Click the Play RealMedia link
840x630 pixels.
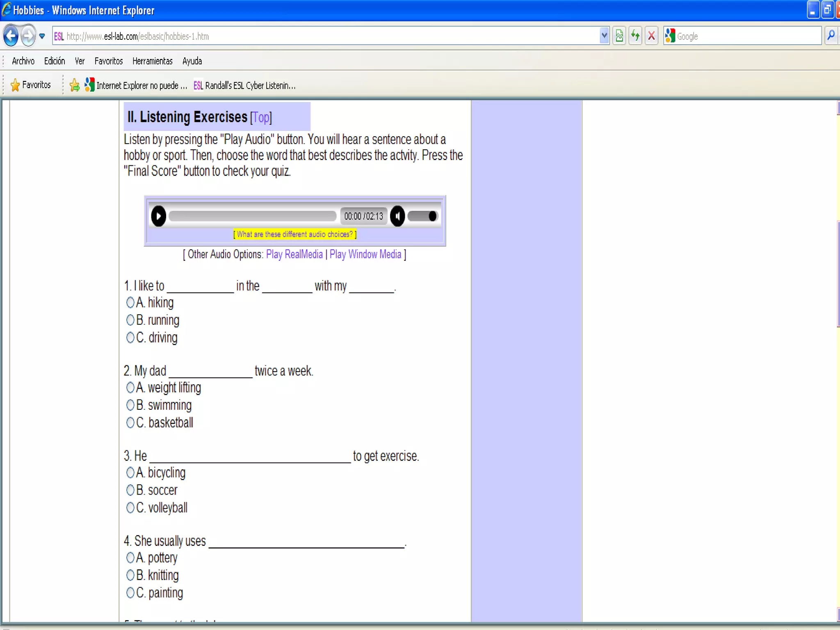pyautogui.click(x=294, y=254)
